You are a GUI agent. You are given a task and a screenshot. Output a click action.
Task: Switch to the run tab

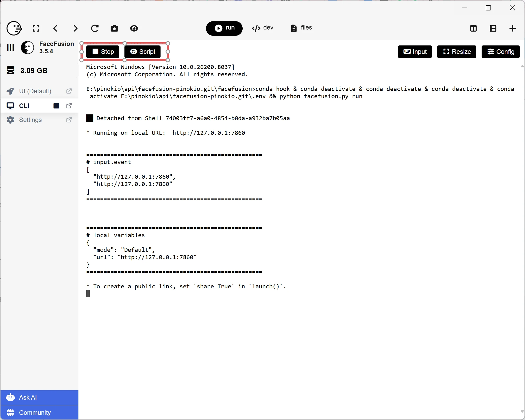coord(224,28)
